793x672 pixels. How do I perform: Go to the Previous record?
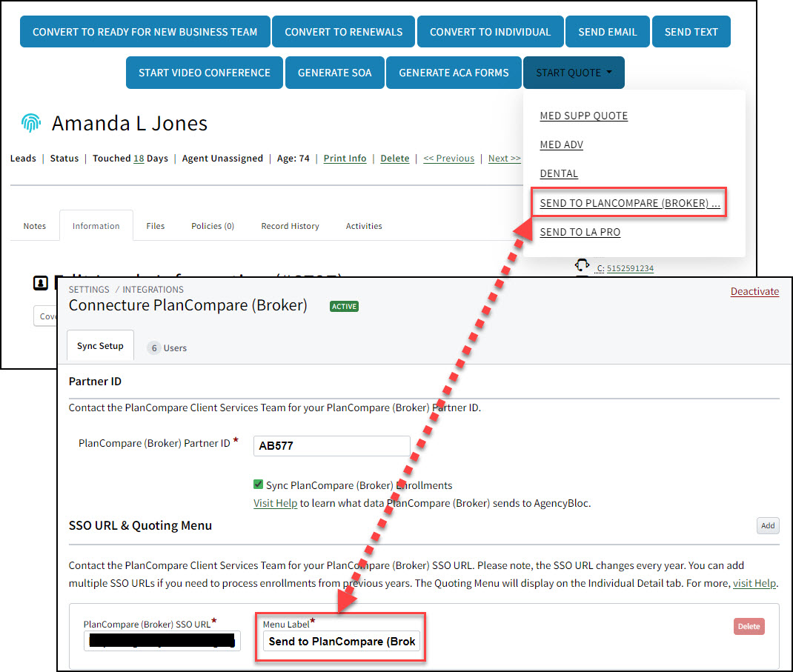(448, 159)
